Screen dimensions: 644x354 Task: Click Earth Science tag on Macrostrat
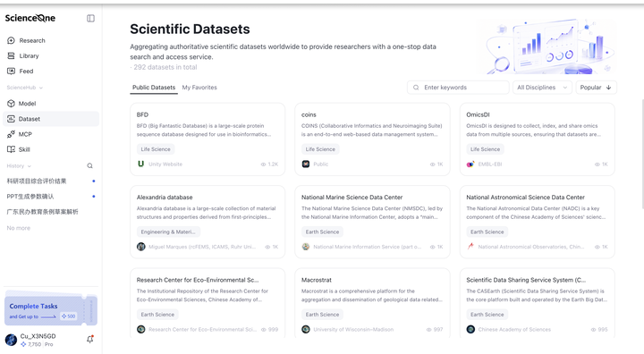click(x=322, y=315)
